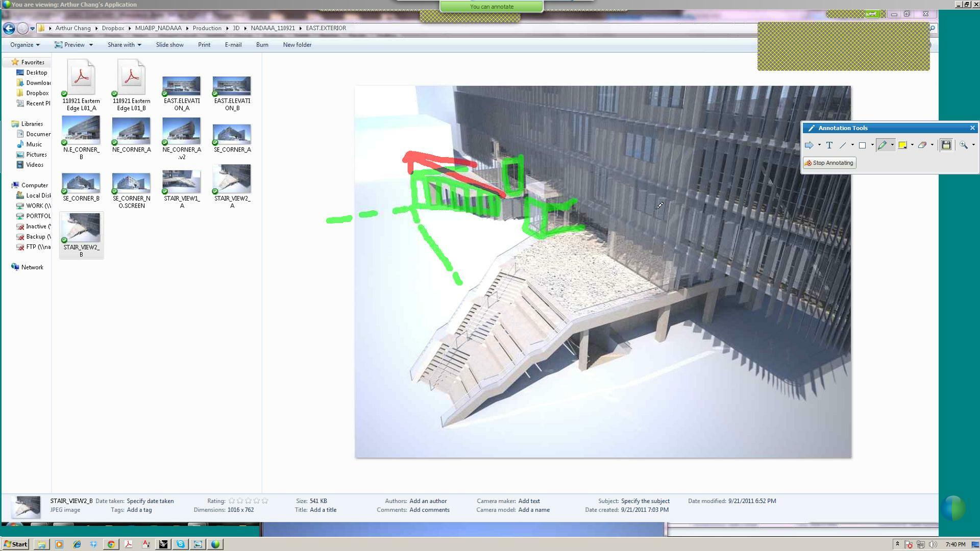Expand the rectangle tool options dropdown
Screen dimensions: 980x551
(x=872, y=145)
